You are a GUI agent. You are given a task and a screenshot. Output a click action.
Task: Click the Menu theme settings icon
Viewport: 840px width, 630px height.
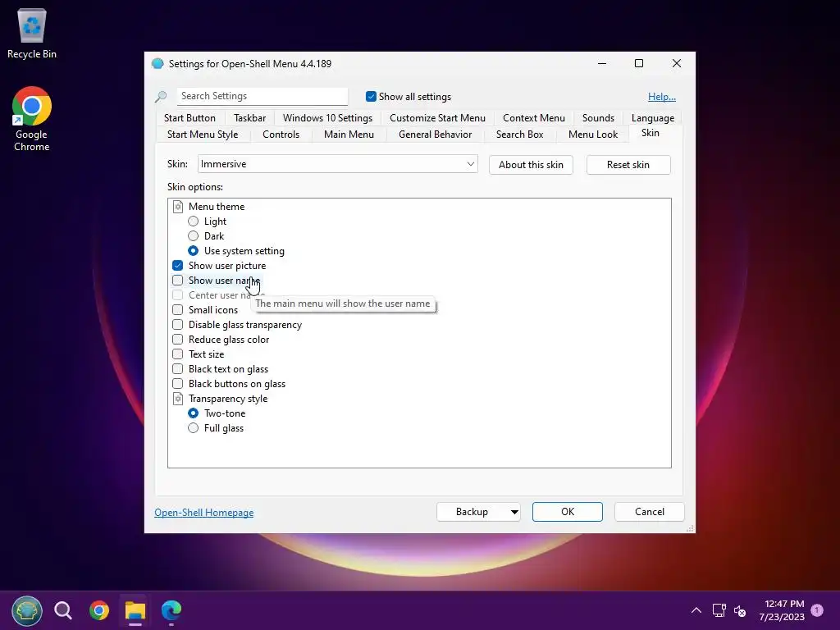(178, 207)
